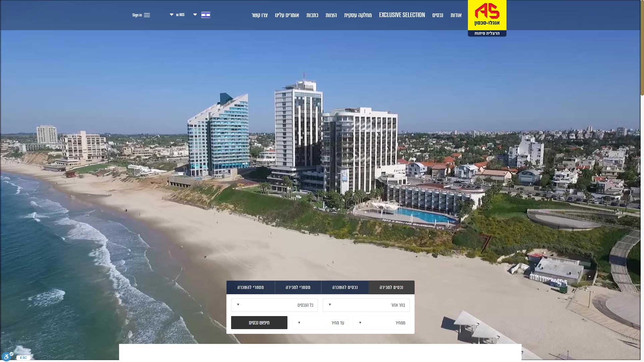Expand the language dropdown arrow

(x=195, y=15)
